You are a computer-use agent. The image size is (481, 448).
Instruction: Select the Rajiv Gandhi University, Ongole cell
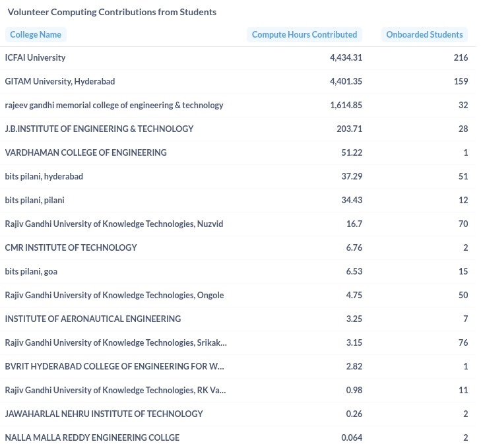[114, 295]
